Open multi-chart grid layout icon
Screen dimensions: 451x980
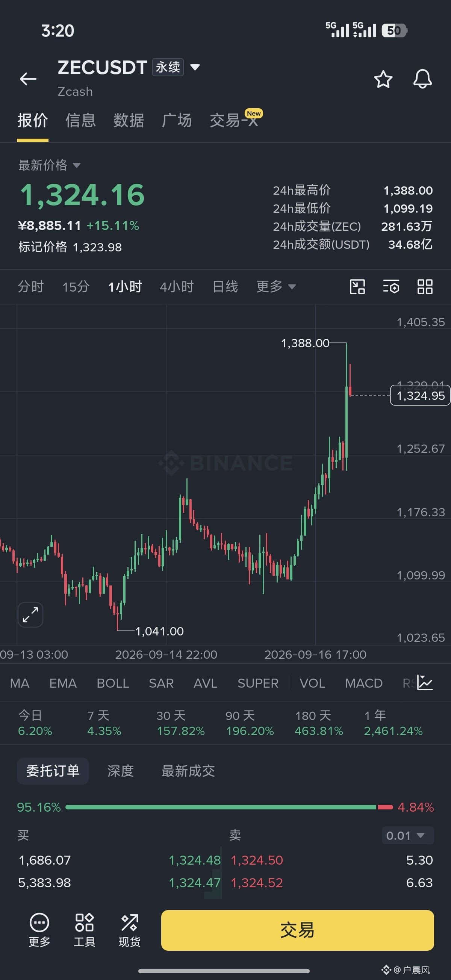425,286
